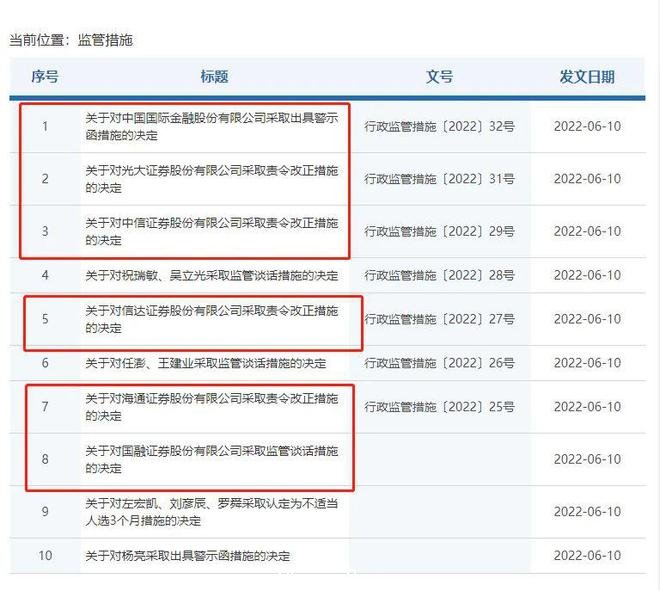660x591 pixels.
Task: Click serial number 2 cell
Action: (x=45, y=179)
